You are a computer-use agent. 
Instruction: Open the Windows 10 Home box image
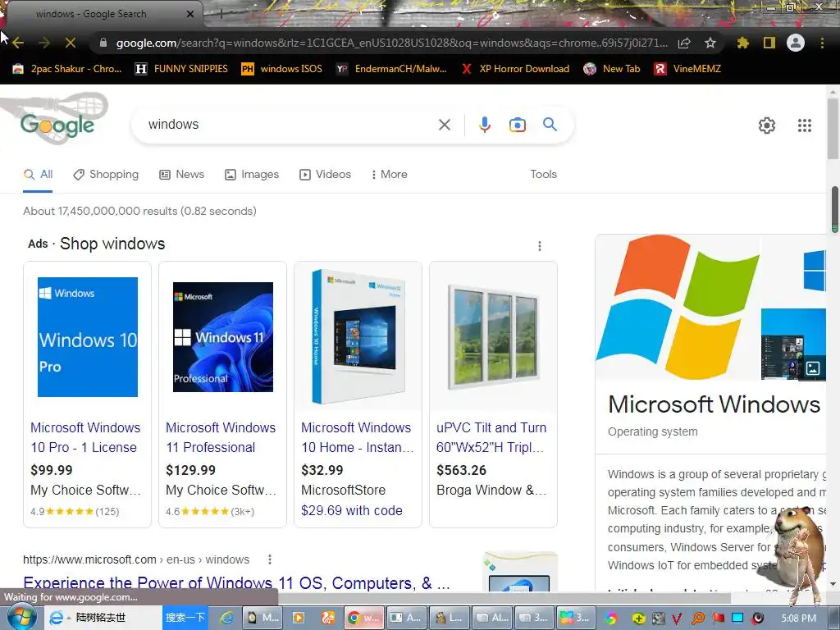coord(358,337)
